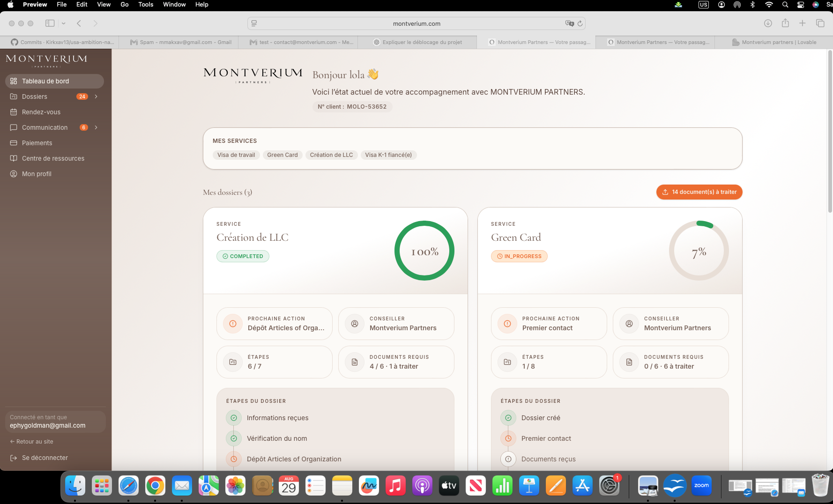833x504 pixels.
Task: Click the 7% Green Card progress ring
Action: coord(699,251)
